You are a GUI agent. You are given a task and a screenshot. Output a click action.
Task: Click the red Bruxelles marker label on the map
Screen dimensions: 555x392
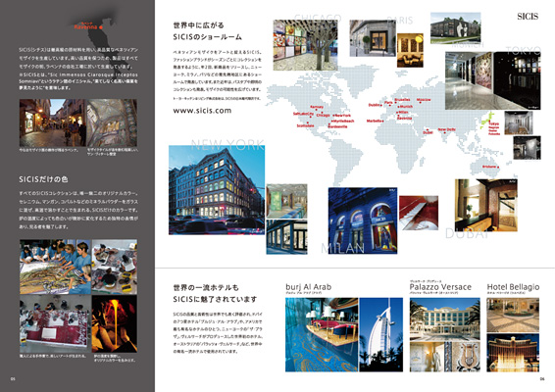402,100
